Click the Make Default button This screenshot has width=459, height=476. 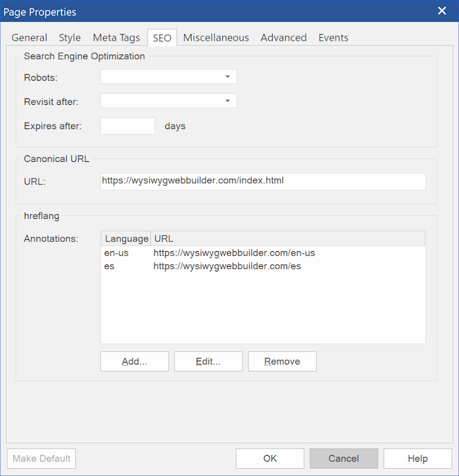(x=41, y=458)
